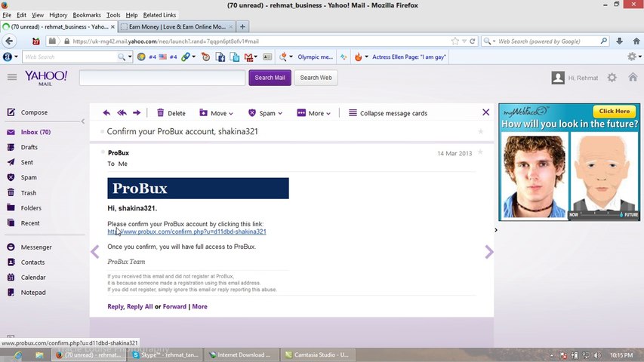Click Firefox Home button
This screenshot has height=362, width=644.
(636, 41)
